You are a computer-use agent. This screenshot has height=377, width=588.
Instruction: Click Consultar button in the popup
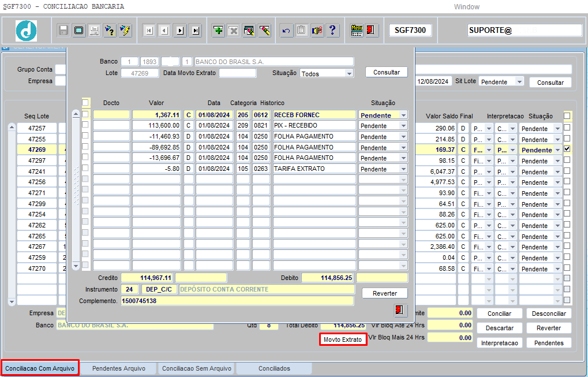[386, 72]
